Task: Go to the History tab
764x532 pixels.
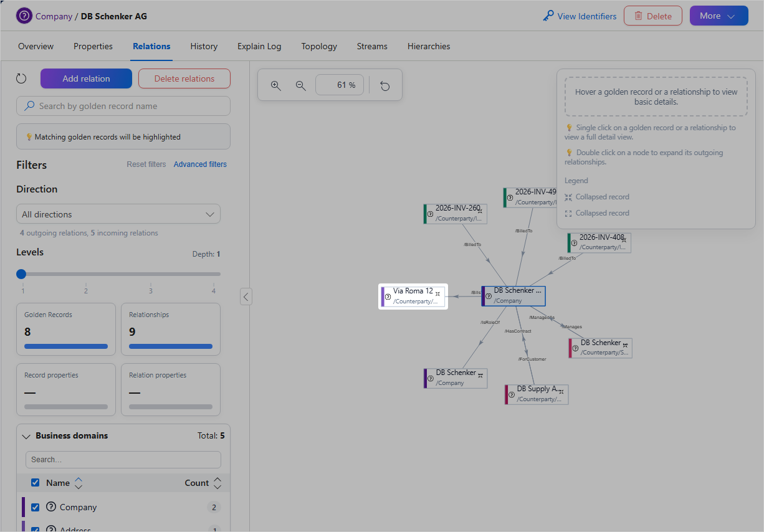Action: click(204, 46)
